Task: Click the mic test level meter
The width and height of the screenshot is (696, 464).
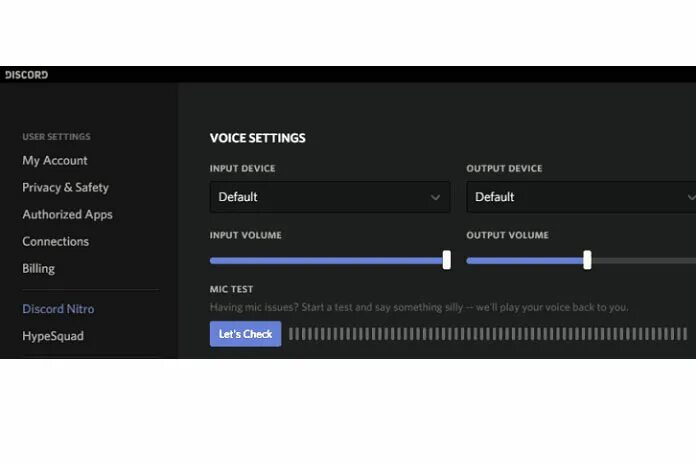Action: coord(488,334)
